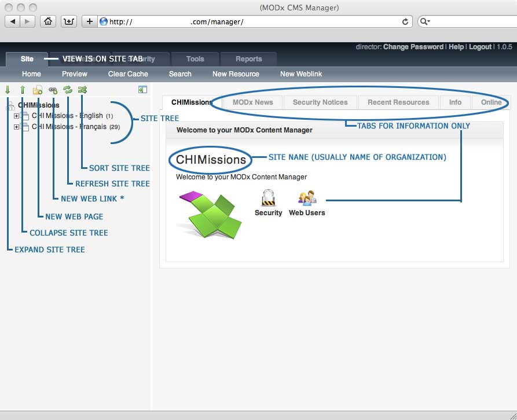517x420 pixels.
Task: Hide the site tree panel
Action: tap(142, 90)
